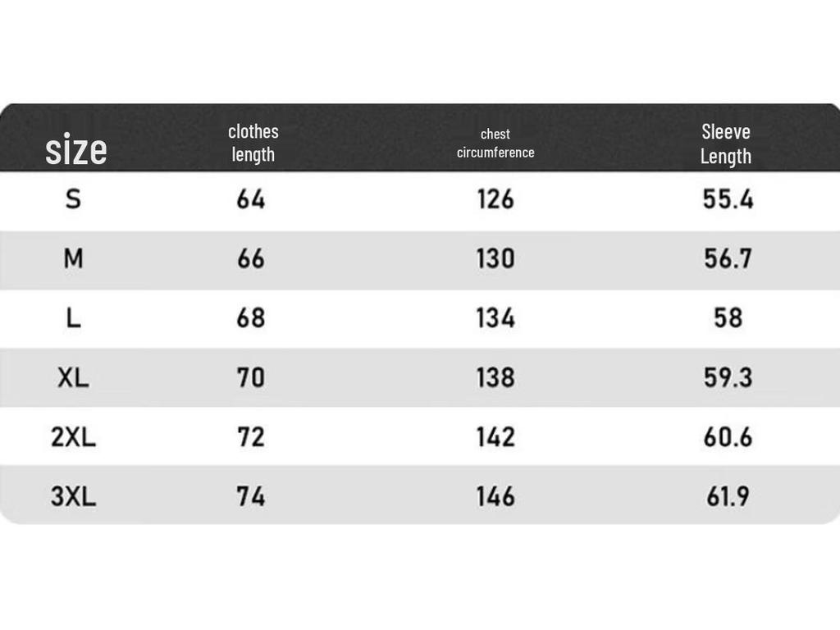Click chest circumference value 142
This screenshot has height=630, width=840.
pos(495,437)
